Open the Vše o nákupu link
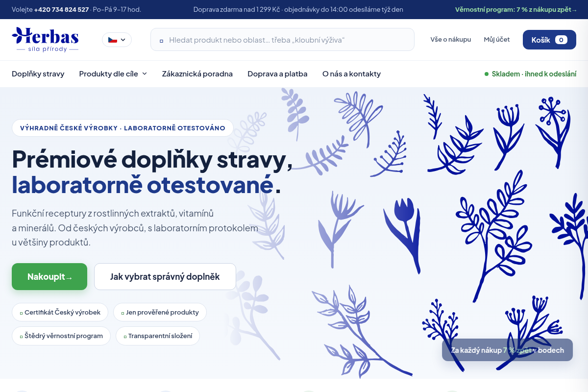 tap(451, 40)
